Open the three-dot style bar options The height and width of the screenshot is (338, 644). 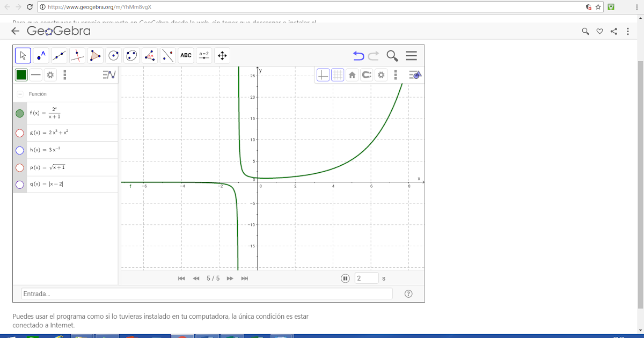click(64, 75)
